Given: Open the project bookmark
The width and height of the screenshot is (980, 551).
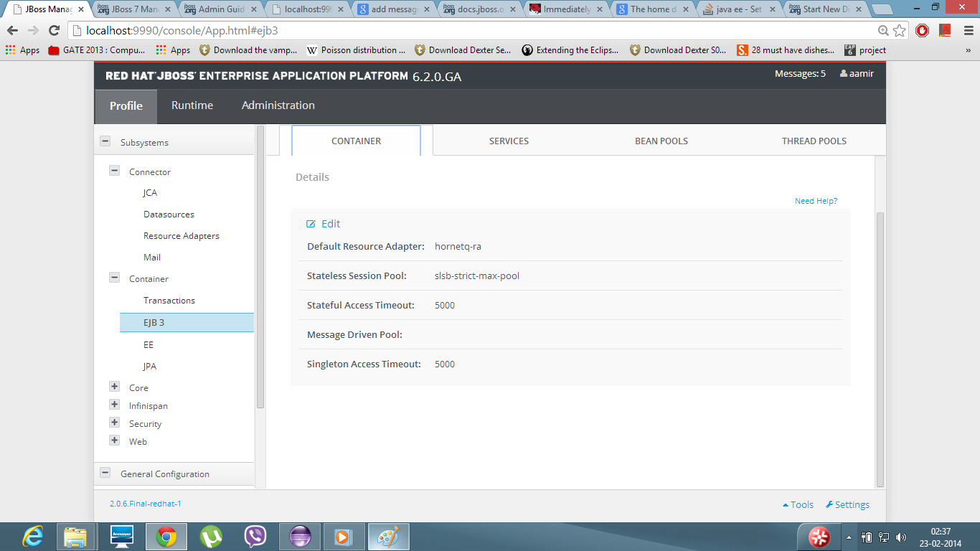Looking at the screenshot, I should [865, 50].
